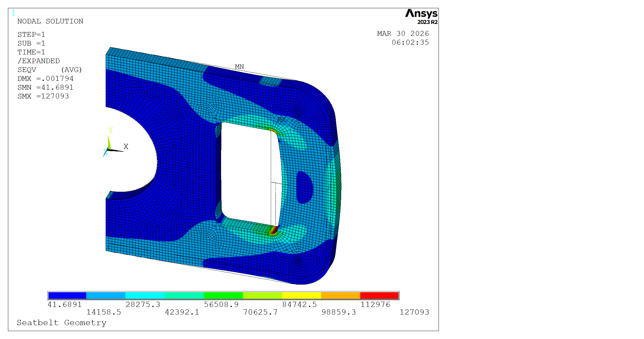Viewport: 644px width, 339px height.
Task: Click the 70625.7 legend value
Action: 260,312
